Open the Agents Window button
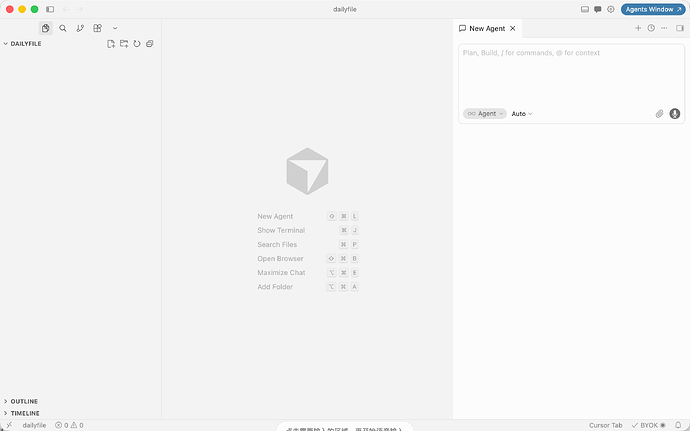Image resolution: width=690 pixels, height=431 pixels. point(653,9)
